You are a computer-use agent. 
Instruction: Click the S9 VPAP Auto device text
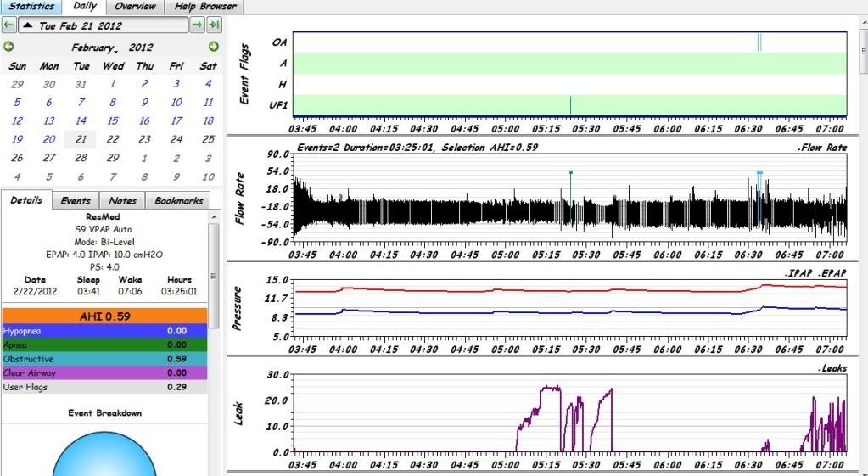(104, 229)
